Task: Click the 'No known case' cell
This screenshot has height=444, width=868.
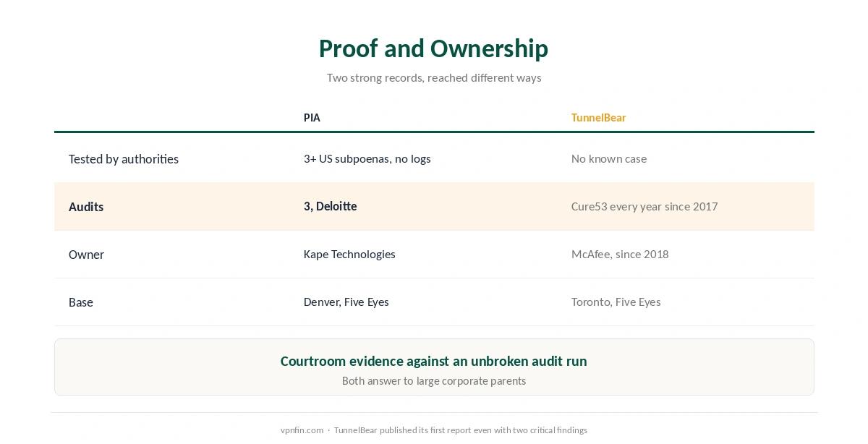Action: (609, 159)
